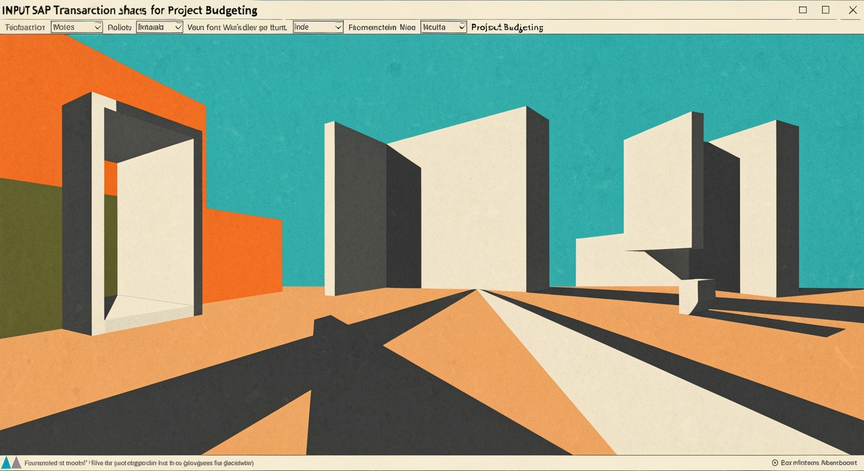Open the first toolbar dropdown showing 'Motes'
864x471 pixels.
(77, 27)
